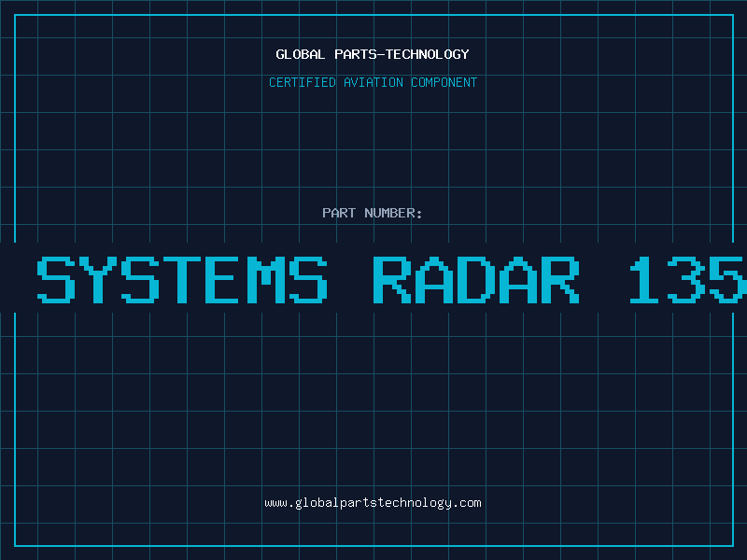Click the word SYSTEMS in the banner
Viewport: 747px width, 560px height.
point(183,279)
